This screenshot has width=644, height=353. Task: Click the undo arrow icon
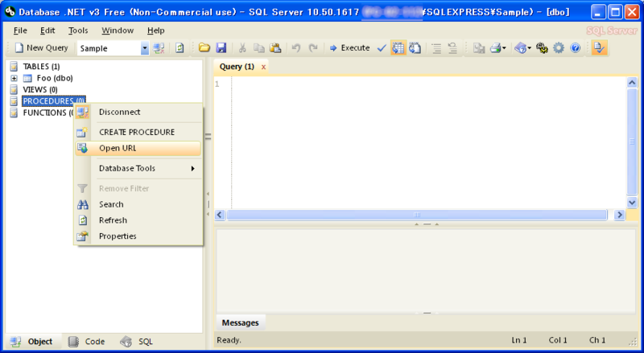[x=295, y=48]
